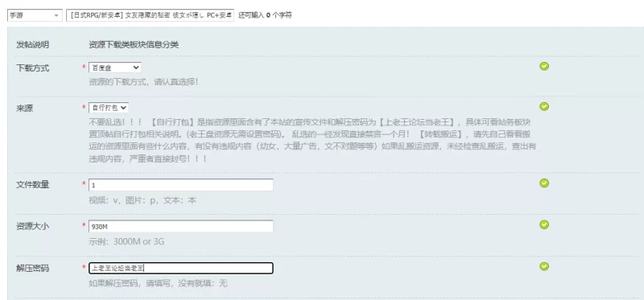Click the 解压密码 input field
The height and width of the screenshot is (300, 644).
pyautogui.click(x=180, y=269)
